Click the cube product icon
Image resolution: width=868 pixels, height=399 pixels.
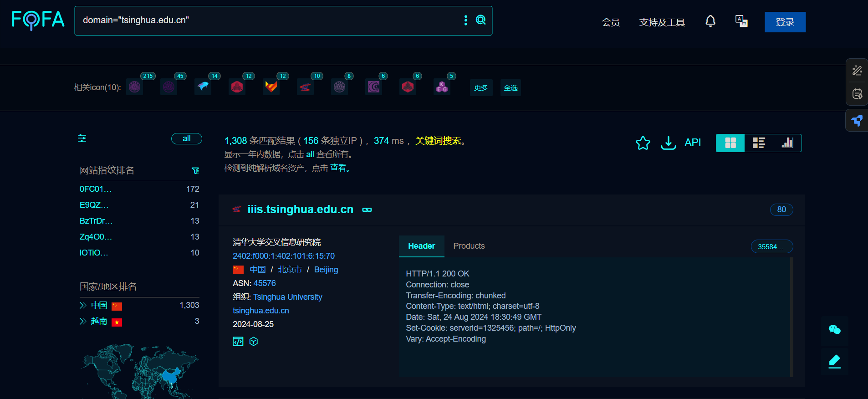254,342
